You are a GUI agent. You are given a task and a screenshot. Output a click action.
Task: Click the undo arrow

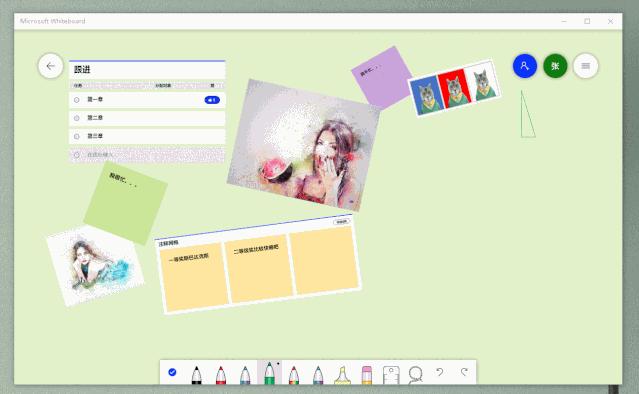[x=439, y=372]
